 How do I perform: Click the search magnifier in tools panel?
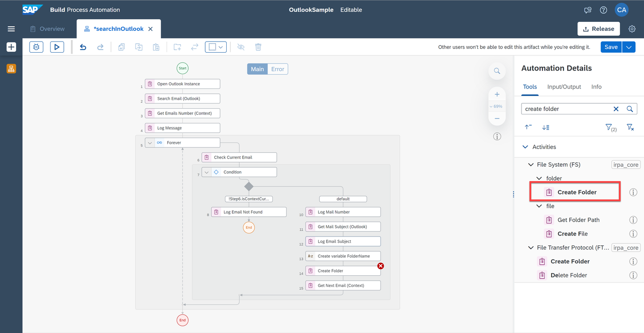[630, 109]
